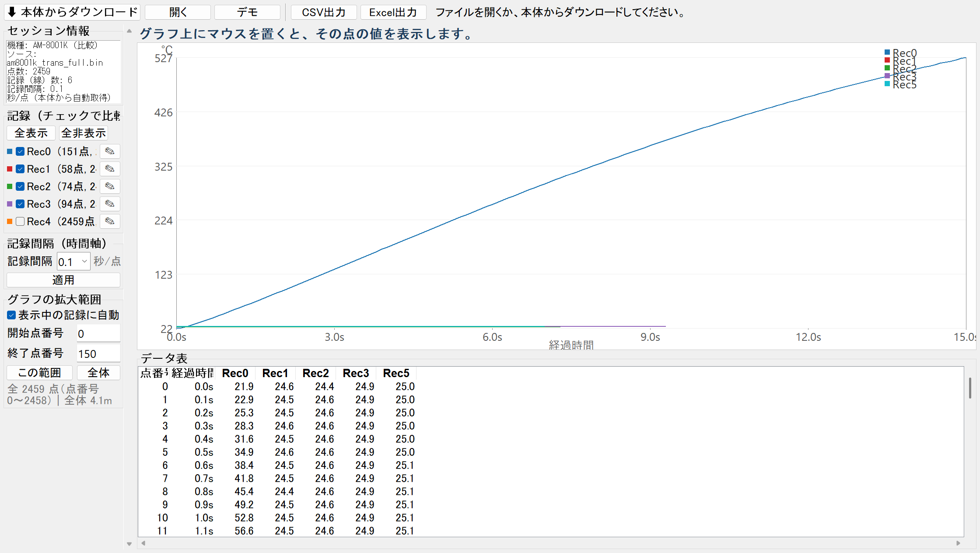The height and width of the screenshot is (553, 980).
Task: Click the pencil edit icon for Rec4
Action: point(110,221)
